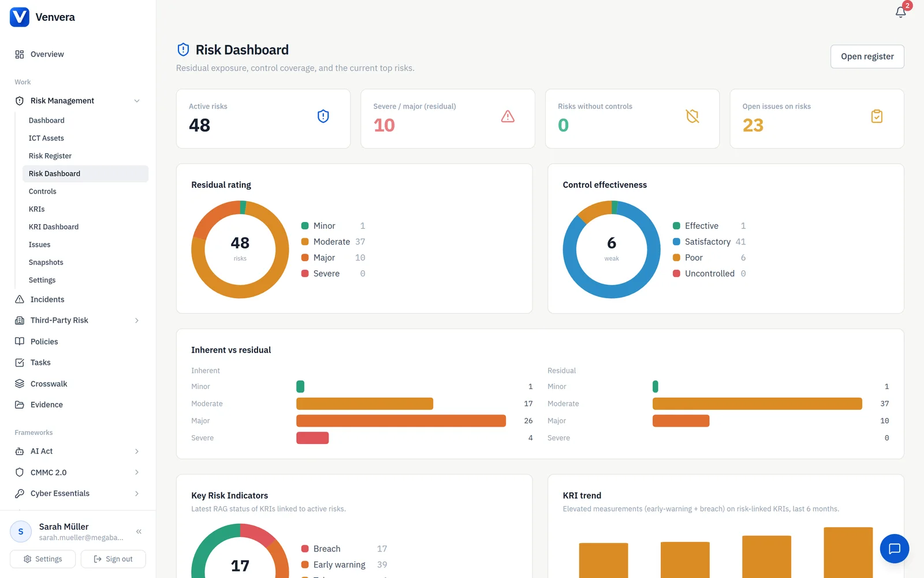924x578 pixels.
Task: Click Sign out button
Action: pos(113,559)
